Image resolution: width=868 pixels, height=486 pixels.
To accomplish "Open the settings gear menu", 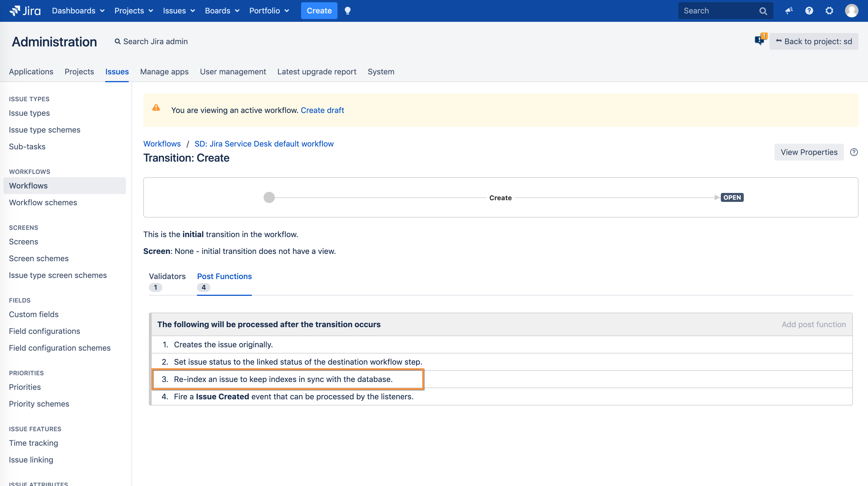I will [x=829, y=11].
